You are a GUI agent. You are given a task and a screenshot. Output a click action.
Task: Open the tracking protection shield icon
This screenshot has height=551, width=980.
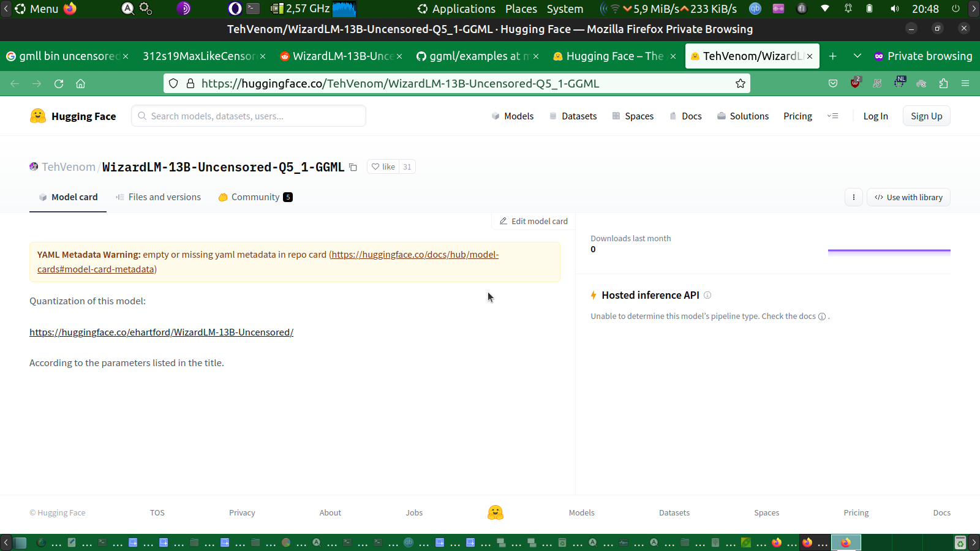click(x=173, y=84)
